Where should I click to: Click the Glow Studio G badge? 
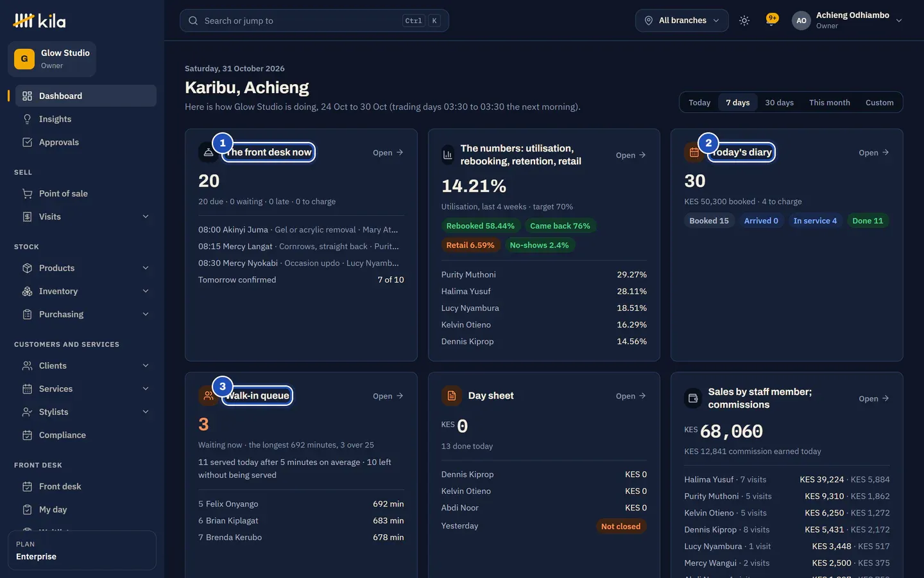(24, 59)
